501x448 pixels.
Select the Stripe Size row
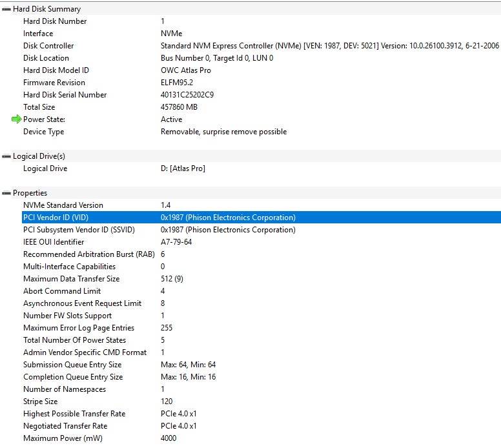261,402
